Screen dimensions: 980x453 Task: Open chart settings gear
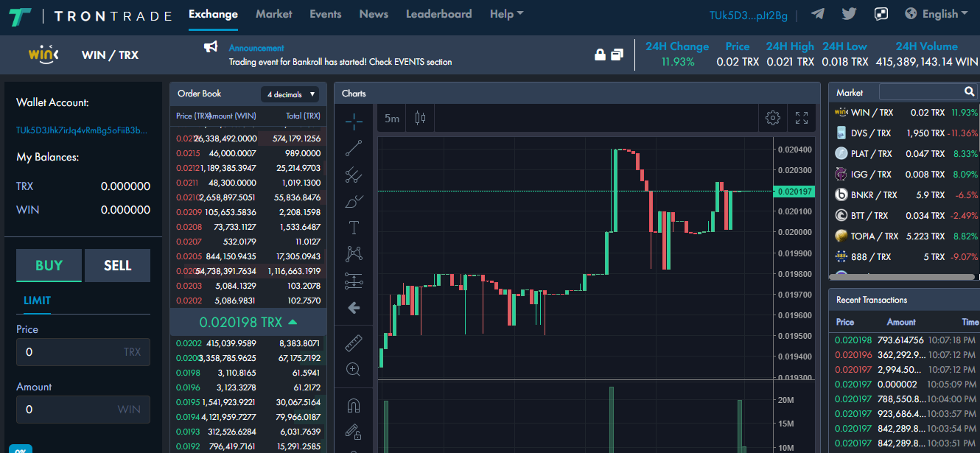(773, 118)
